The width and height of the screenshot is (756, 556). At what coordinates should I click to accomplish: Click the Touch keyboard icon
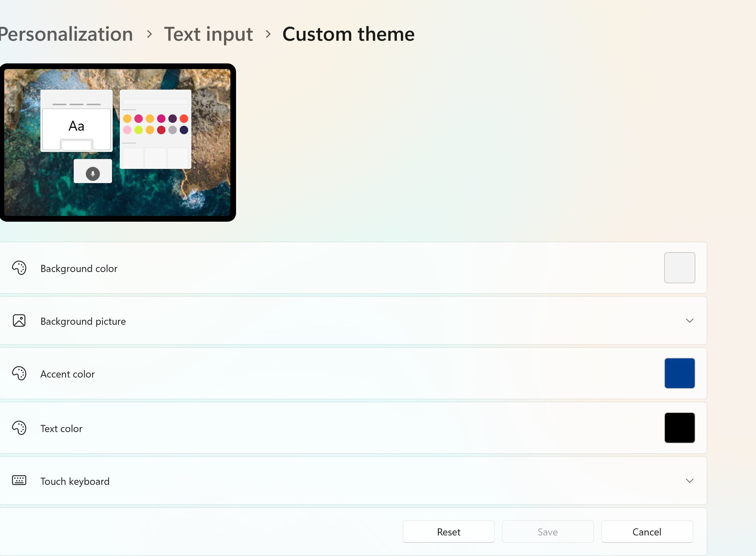click(19, 481)
